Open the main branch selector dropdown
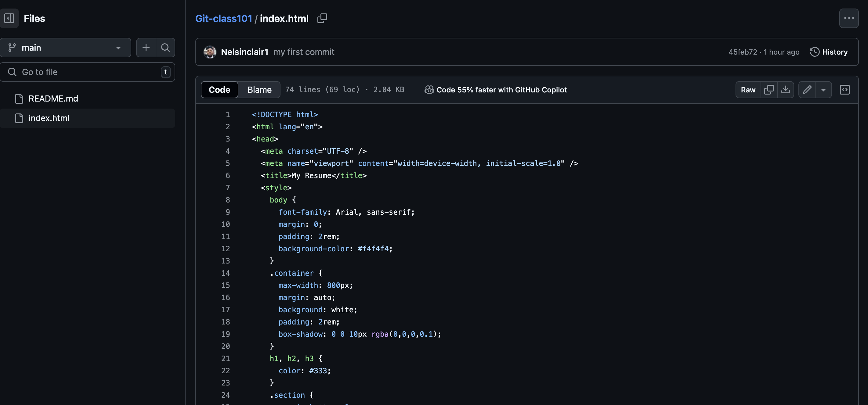The image size is (868, 405). tap(65, 48)
